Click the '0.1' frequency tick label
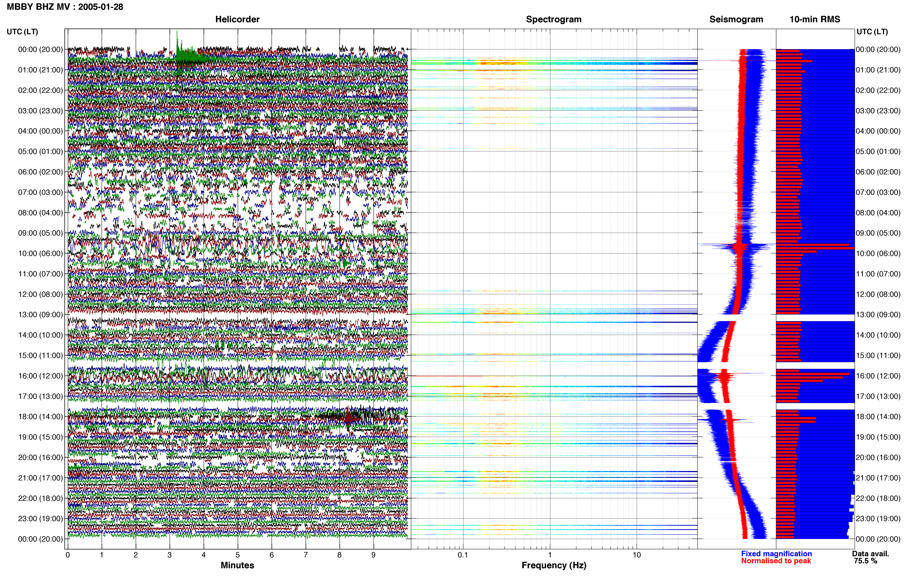 click(x=463, y=555)
